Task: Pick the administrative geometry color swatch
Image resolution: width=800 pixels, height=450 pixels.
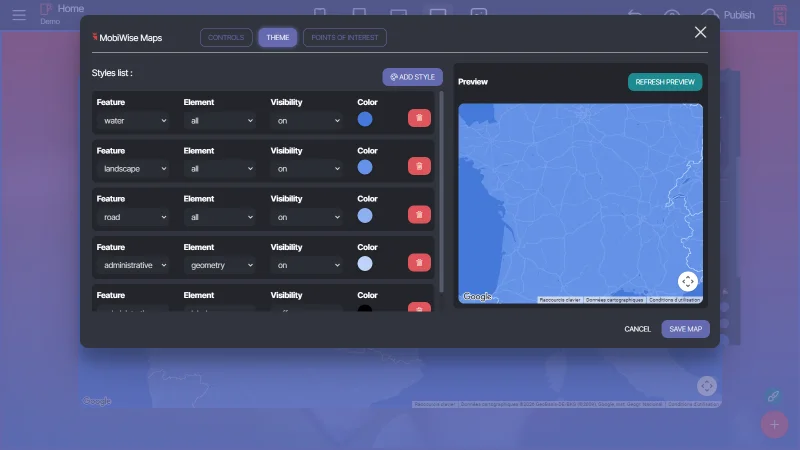Action: coord(365,264)
